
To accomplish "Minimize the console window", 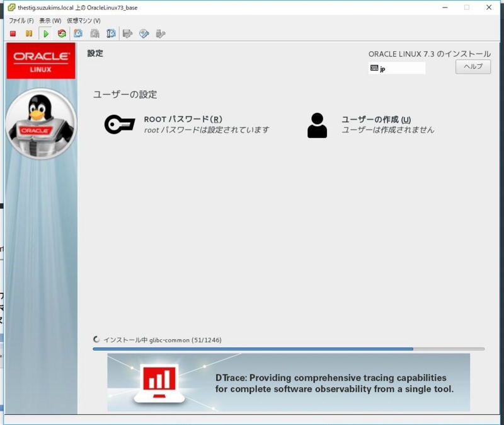I will 445,8.
